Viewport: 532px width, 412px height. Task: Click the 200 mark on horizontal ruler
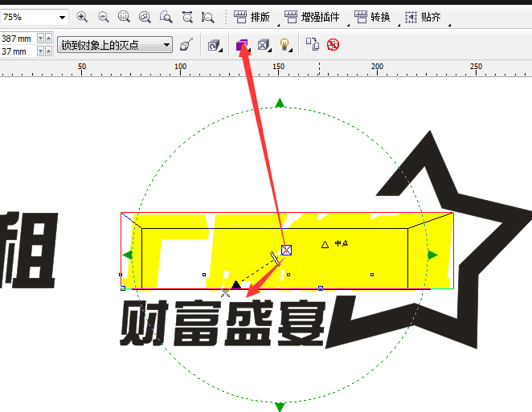[377, 67]
